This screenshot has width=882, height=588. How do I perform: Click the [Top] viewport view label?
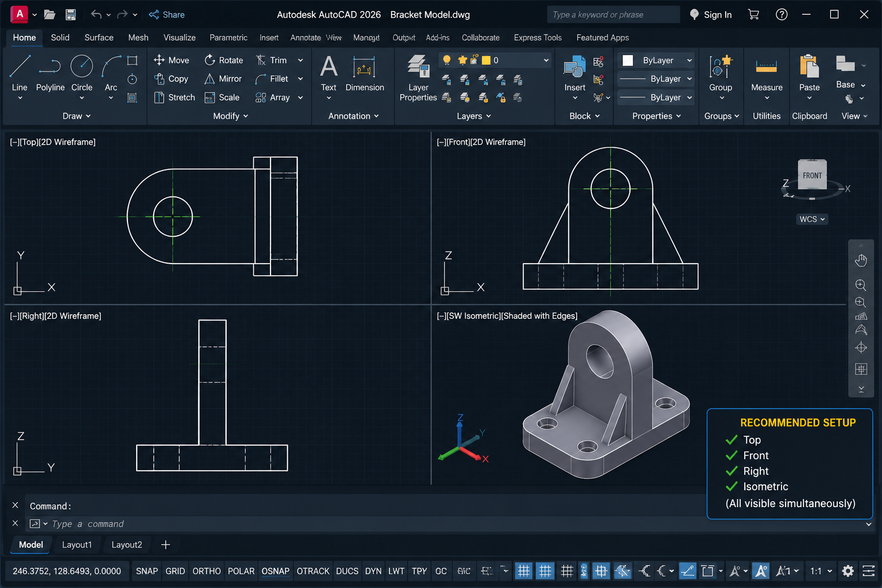29,142
